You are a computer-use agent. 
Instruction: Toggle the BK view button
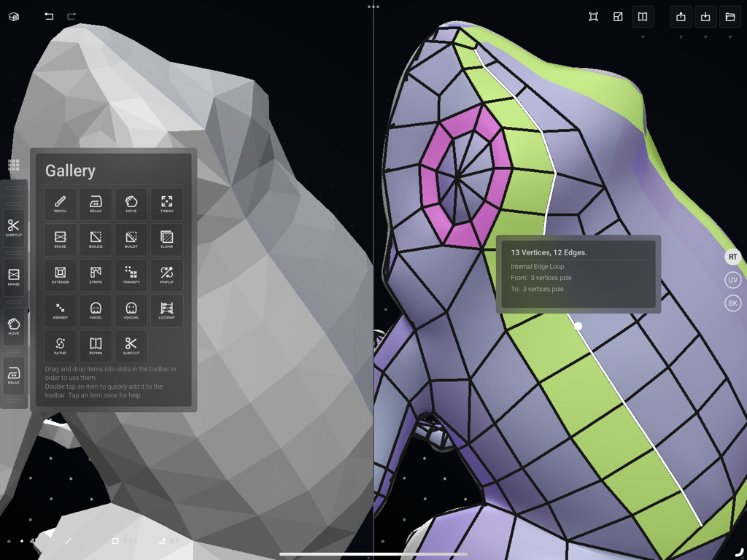coord(732,303)
